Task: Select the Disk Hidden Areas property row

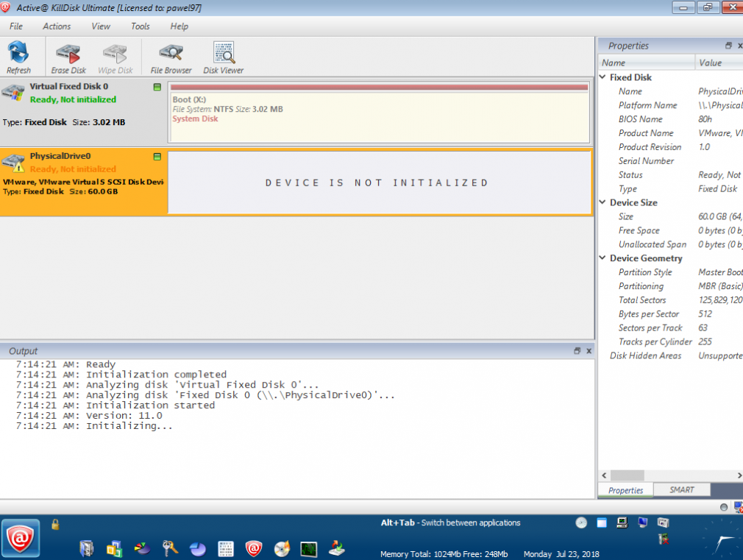Action: tap(670, 355)
